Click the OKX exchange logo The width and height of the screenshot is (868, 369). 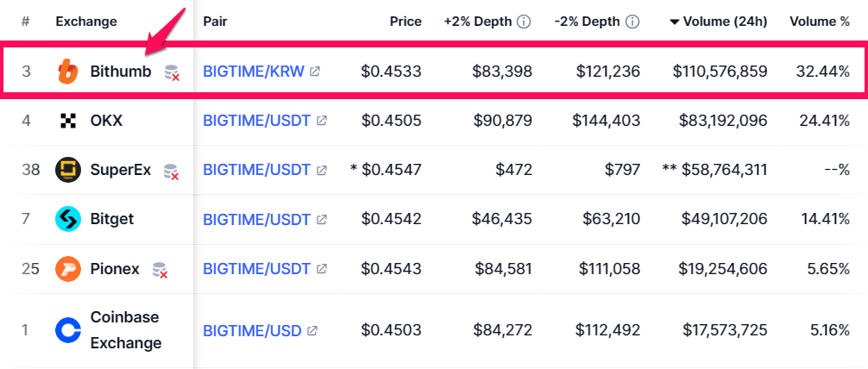pyautogui.click(x=68, y=121)
